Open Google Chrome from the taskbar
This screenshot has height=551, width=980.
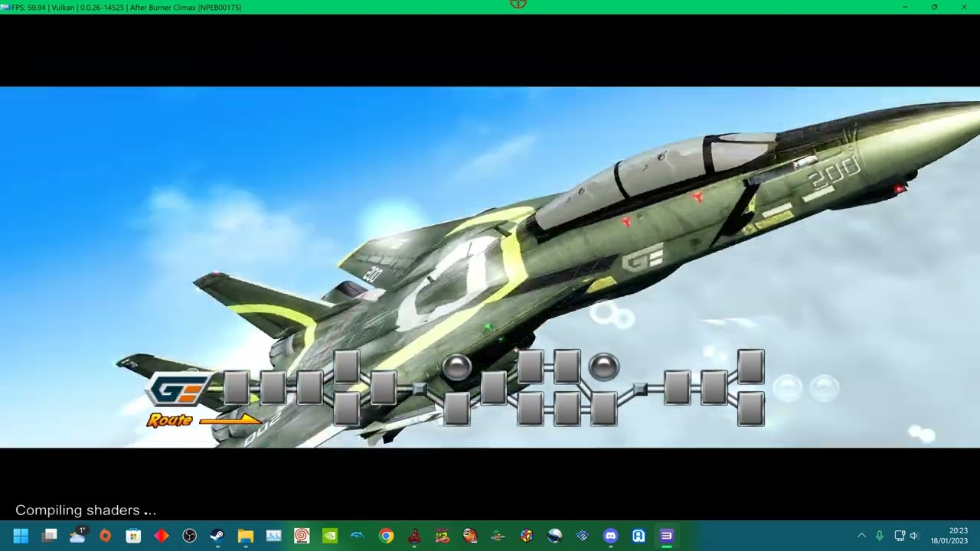pos(386,536)
